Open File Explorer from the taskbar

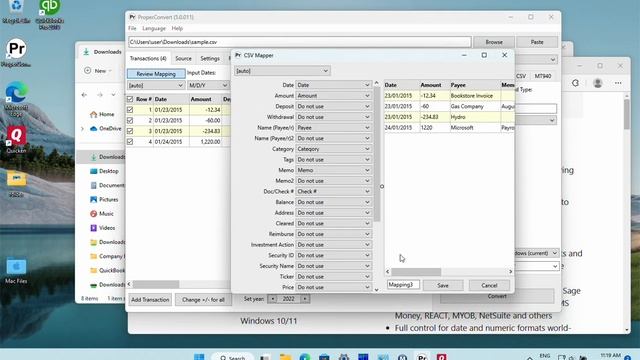click(x=285, y=357)
